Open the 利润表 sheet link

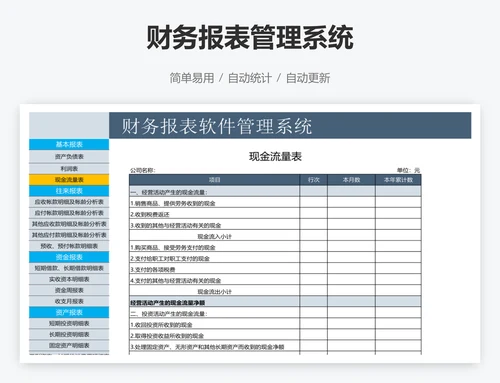tap(69, 168)
